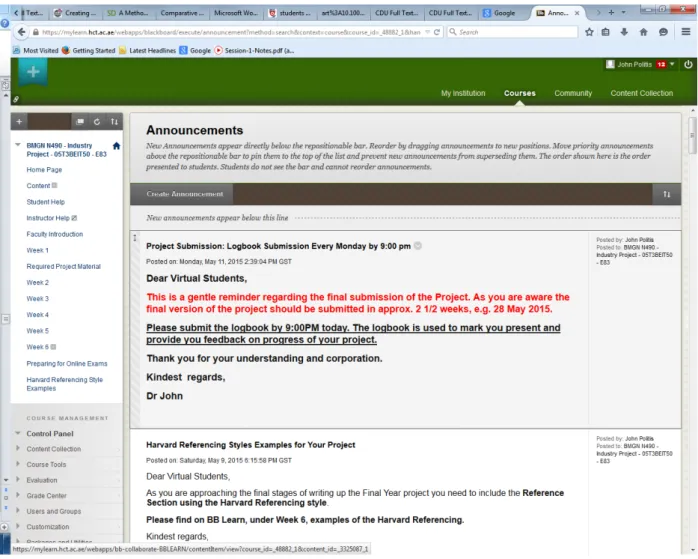Open John Politis user menu dropdown

click(x=672, y=65)
